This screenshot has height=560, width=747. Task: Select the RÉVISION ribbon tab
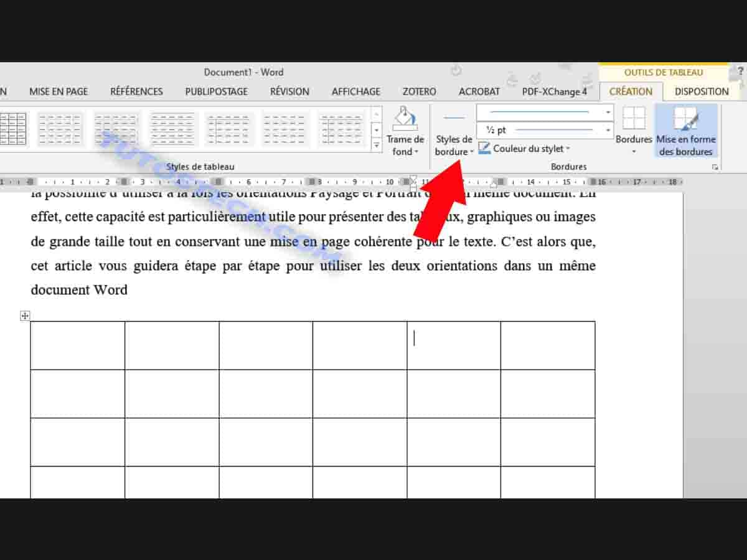[289, 91]
